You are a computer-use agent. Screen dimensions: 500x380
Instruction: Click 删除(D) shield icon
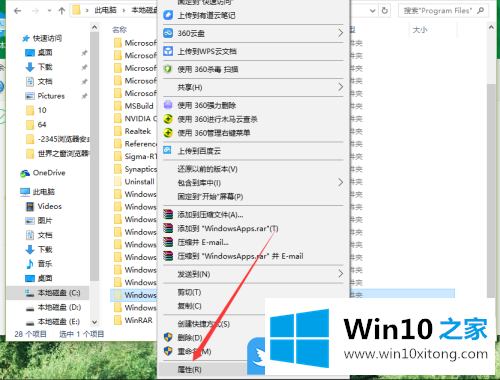(x=168, y=337)
